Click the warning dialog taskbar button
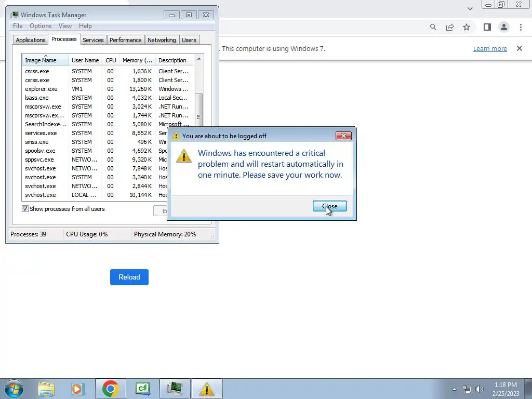The image size is (532, 399). pyautogui.click(x=207, y=389)
